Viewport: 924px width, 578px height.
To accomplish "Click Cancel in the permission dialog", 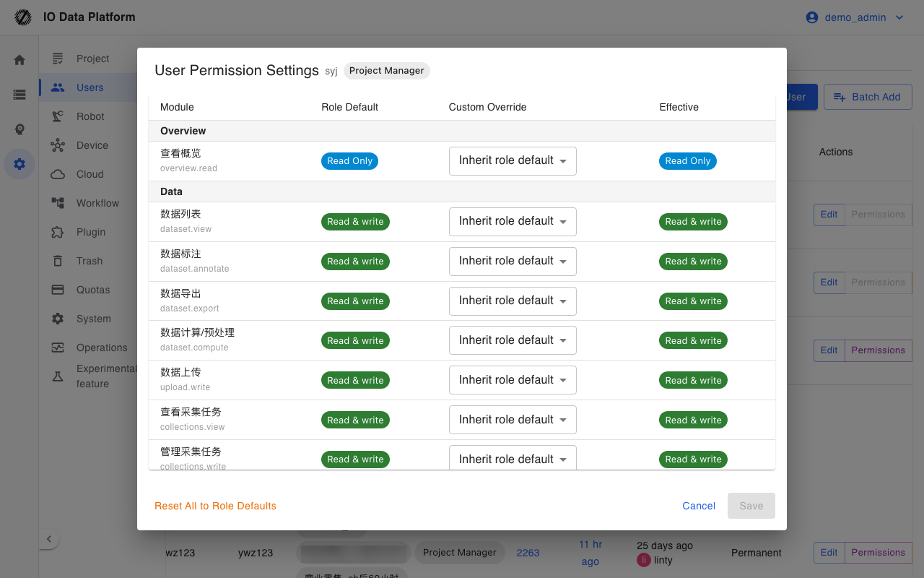I will point(699,506).
